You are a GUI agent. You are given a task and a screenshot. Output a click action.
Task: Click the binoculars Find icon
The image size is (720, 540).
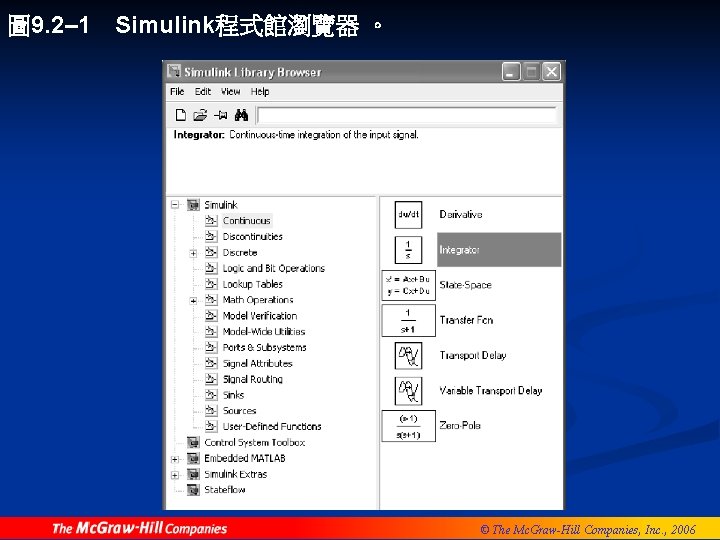241,115
